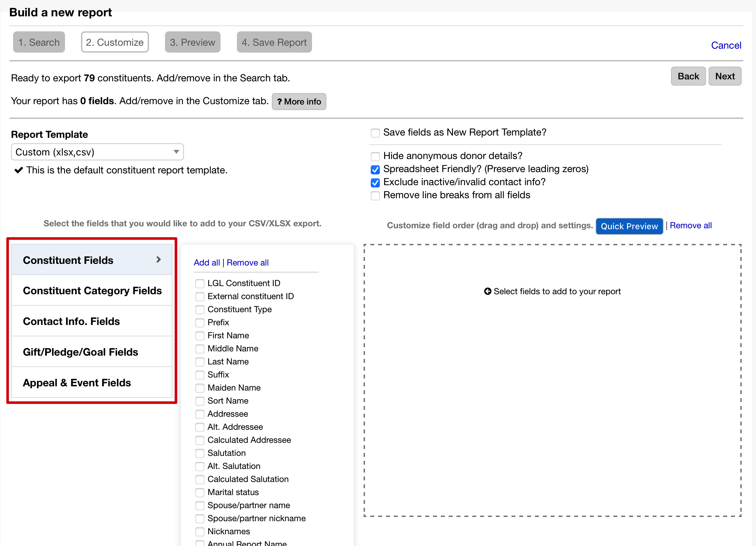Uncheck "Exclude inactive/invalid contact info?"
756x546 pixels.
(375, 183)
